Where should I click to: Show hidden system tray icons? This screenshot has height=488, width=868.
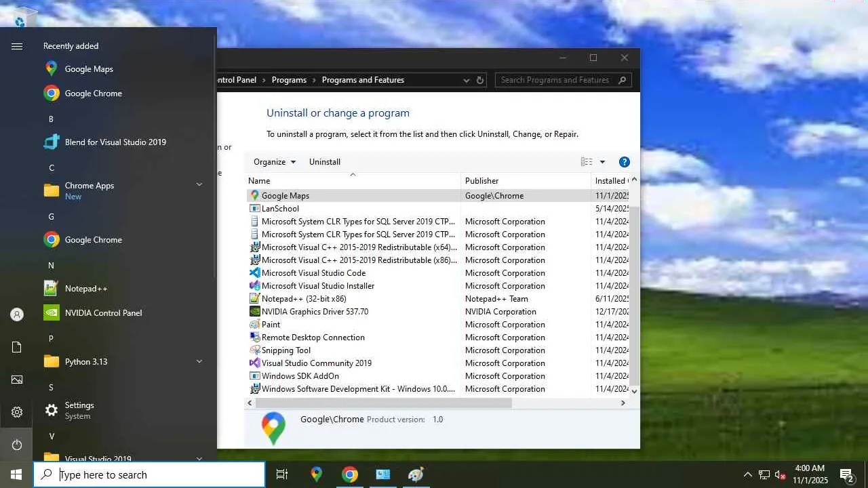(x=748, y=474)
